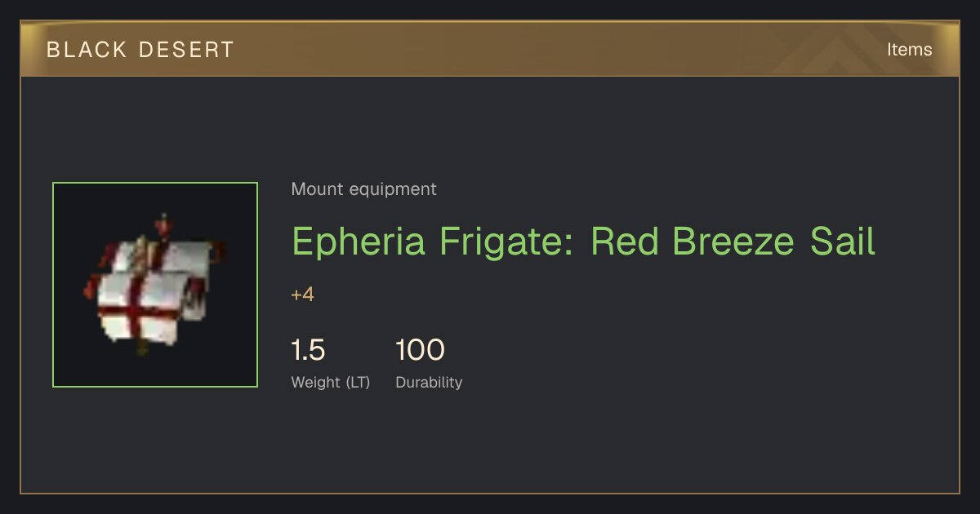
Task: Click the Epheria Frigate: Red Breeze Sail title
Action: pos(583,241)
